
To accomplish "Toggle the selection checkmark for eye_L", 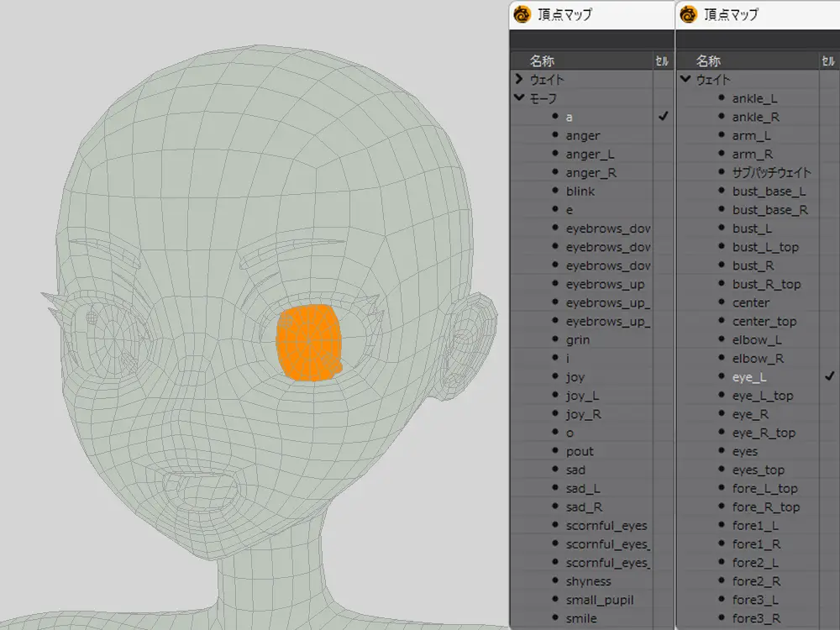I will click(829, 377).
